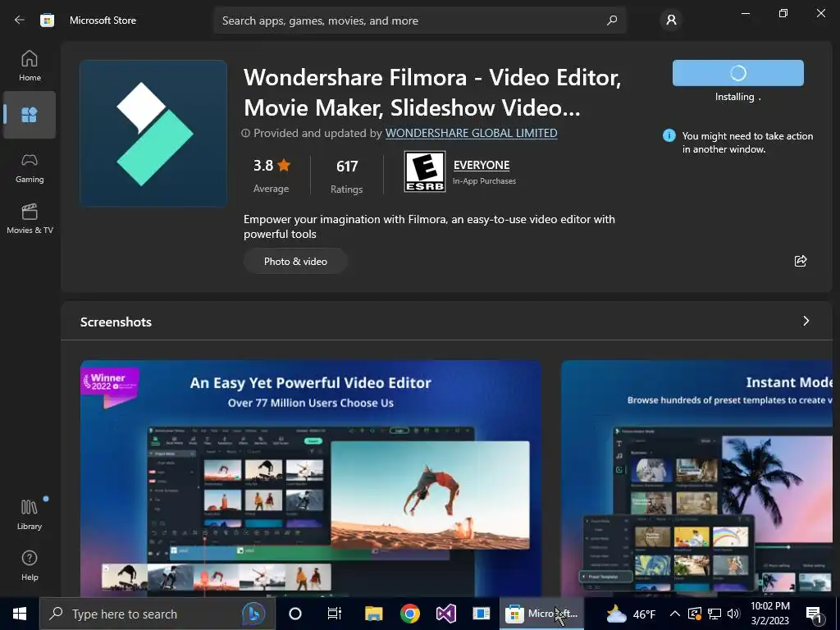Open the weather widget showing 46°F
The width and height of the screenshot is (840, 630).
coord(631,614)
